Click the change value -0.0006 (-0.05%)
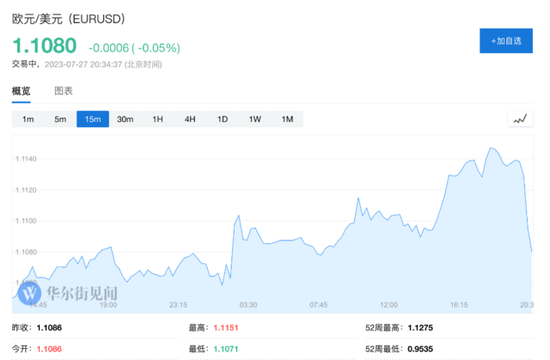This screenshot has height=360, width=550. tap(134, 48)
